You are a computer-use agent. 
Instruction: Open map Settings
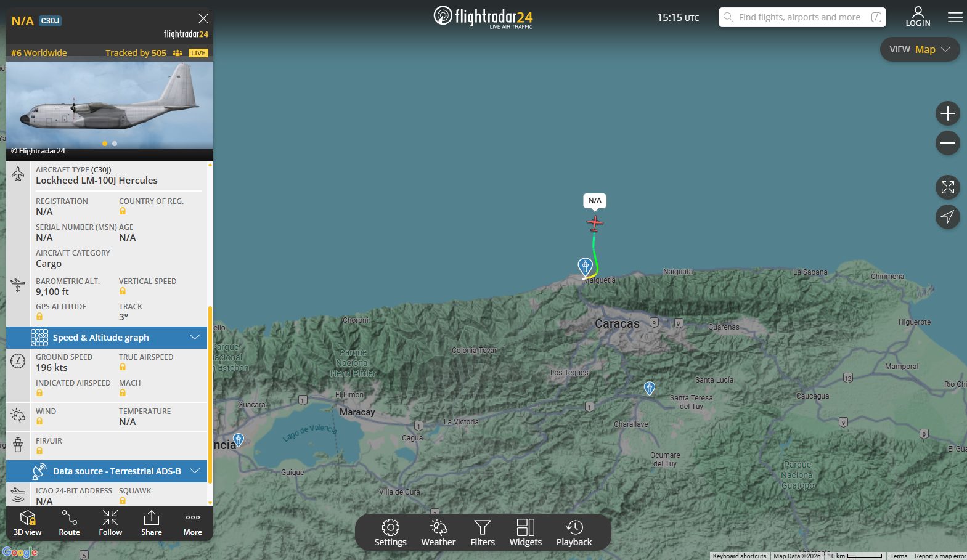(x=390, y=532)
